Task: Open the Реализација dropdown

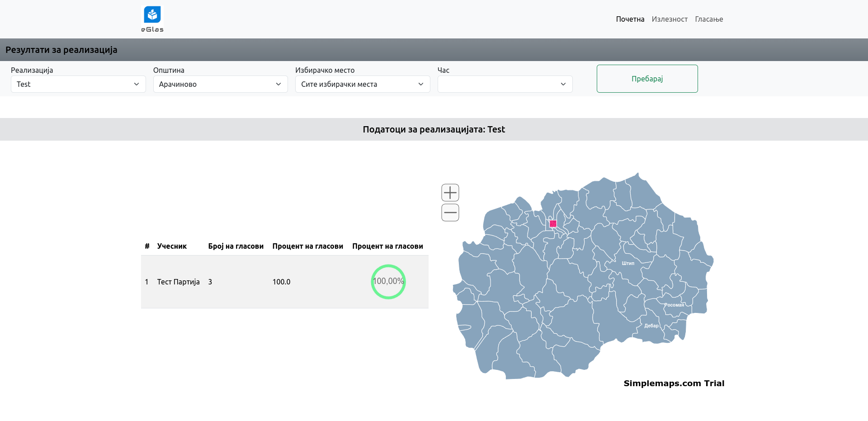Action: point(78,84)
